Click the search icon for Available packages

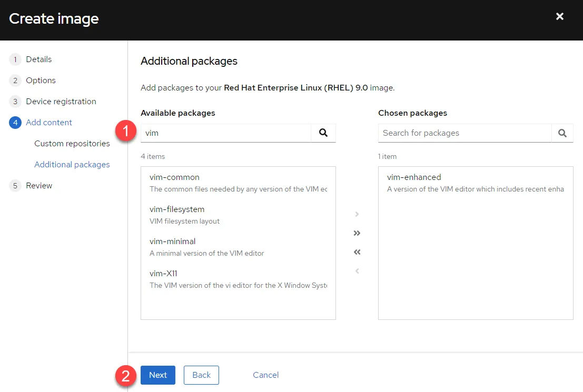tap(323, 133)
